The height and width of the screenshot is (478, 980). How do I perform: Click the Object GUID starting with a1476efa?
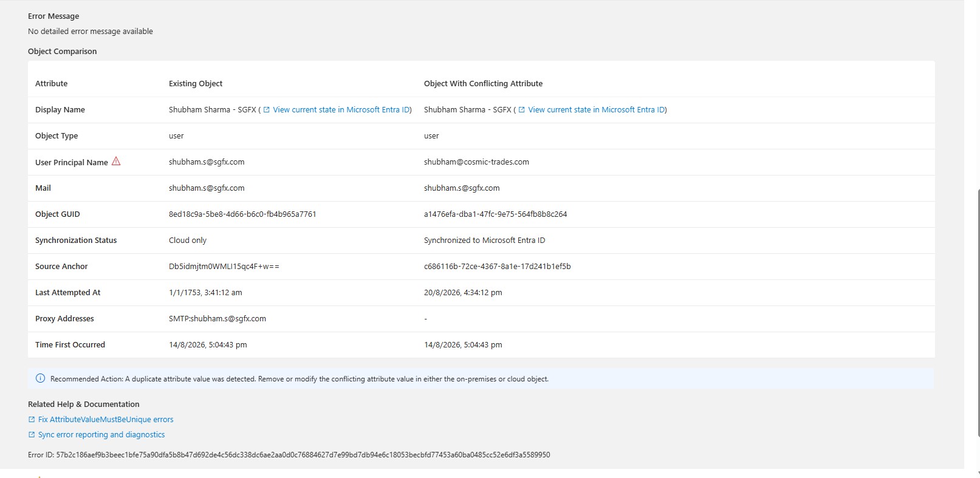click(x=496, y=214)
